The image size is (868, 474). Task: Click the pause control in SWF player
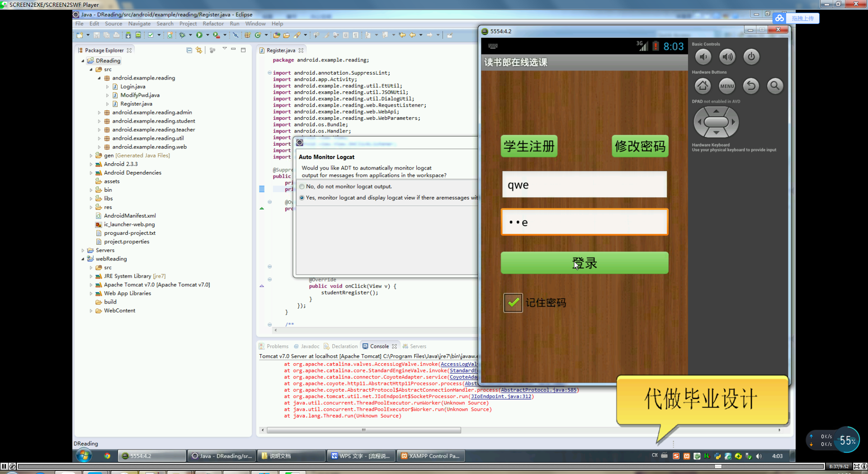pos(4,466)
